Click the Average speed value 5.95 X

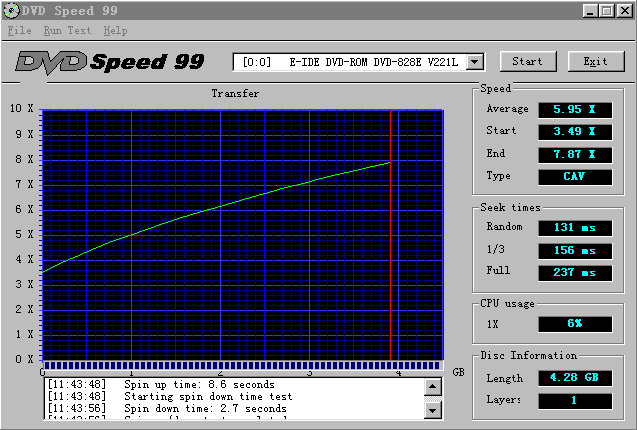tap(575, 110)
